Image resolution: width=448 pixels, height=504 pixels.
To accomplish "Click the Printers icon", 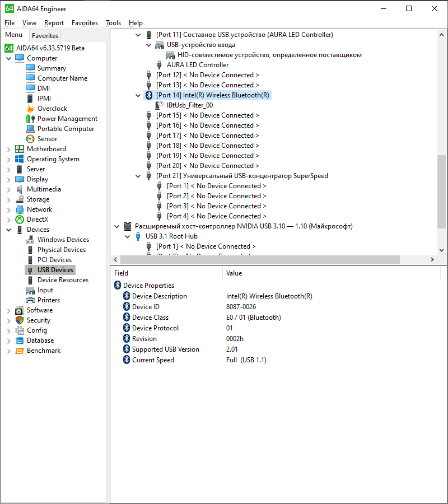I will click(x=30, y=300).
